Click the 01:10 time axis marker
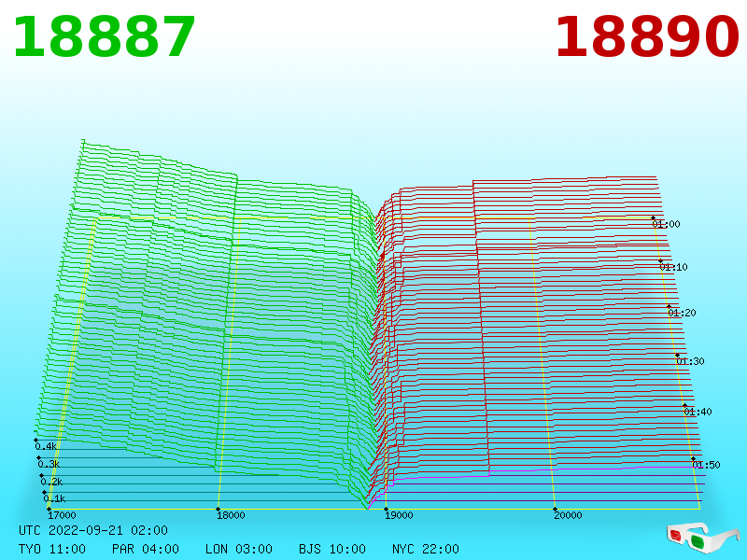Screen dimensions: 747x560 (x=673, y=267)
